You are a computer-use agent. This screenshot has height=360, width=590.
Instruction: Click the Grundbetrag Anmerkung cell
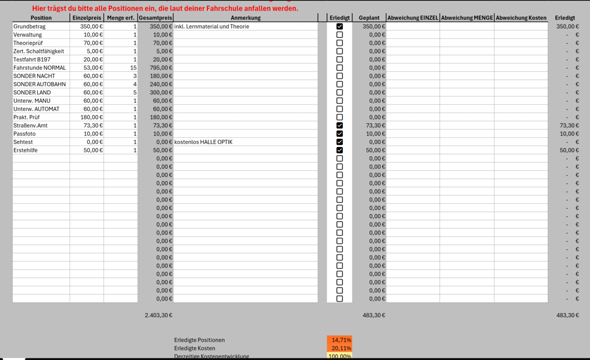point(245,26)
